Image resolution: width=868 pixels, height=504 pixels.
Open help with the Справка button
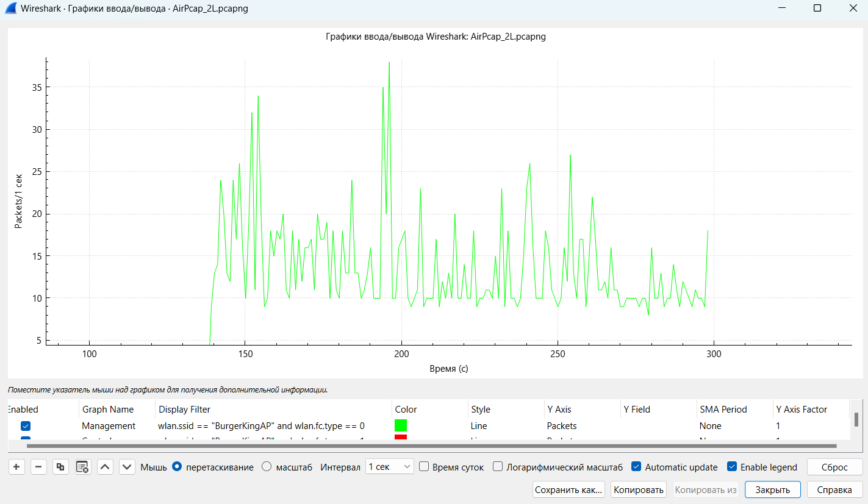(x=834, y=489)
